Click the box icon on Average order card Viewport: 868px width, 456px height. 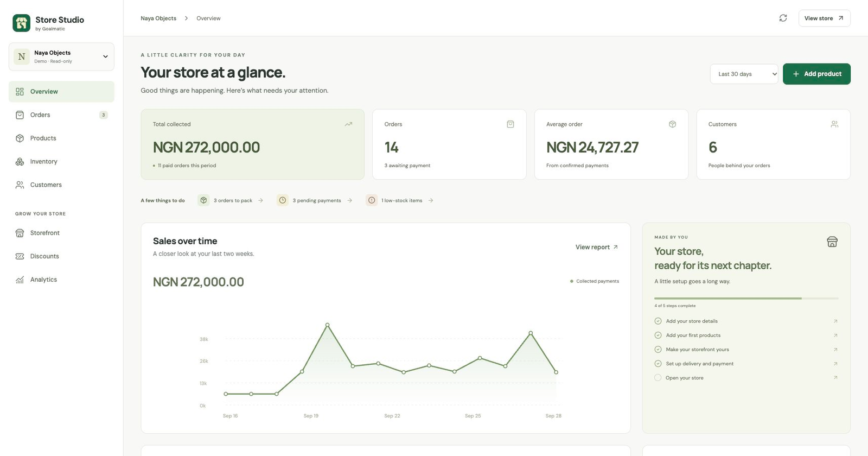click(672, 124)
